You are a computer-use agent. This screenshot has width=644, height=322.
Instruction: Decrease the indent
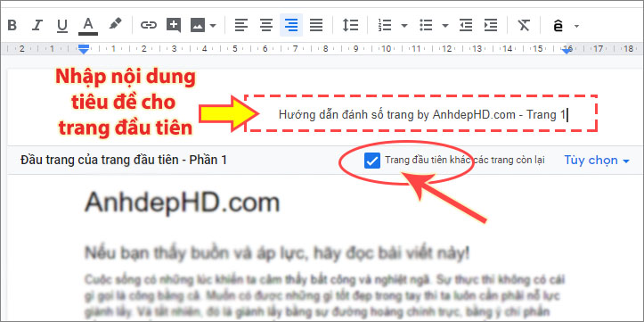point(466,26)
